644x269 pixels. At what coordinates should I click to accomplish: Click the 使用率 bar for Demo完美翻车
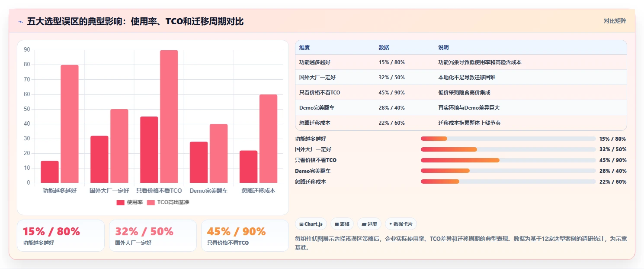pos(199,162)
